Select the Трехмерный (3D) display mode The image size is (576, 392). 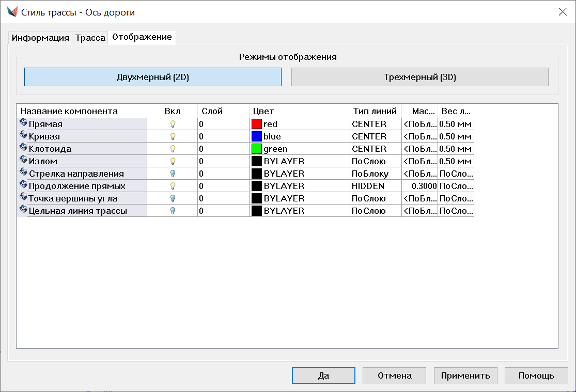(x=419, y=77)
